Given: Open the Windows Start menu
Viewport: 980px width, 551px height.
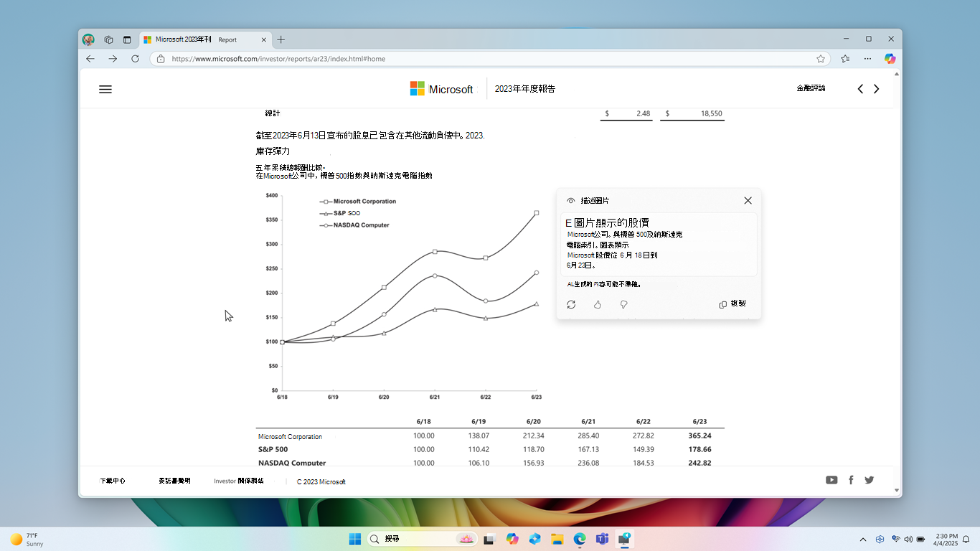Looking at the screenshot, I should (x=355, y=539).
